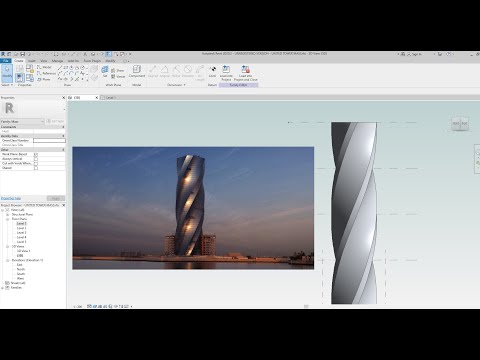The image size is (480, 360).
Task: Toggle the Shared checkbox
Action: [x=36, y=168]
